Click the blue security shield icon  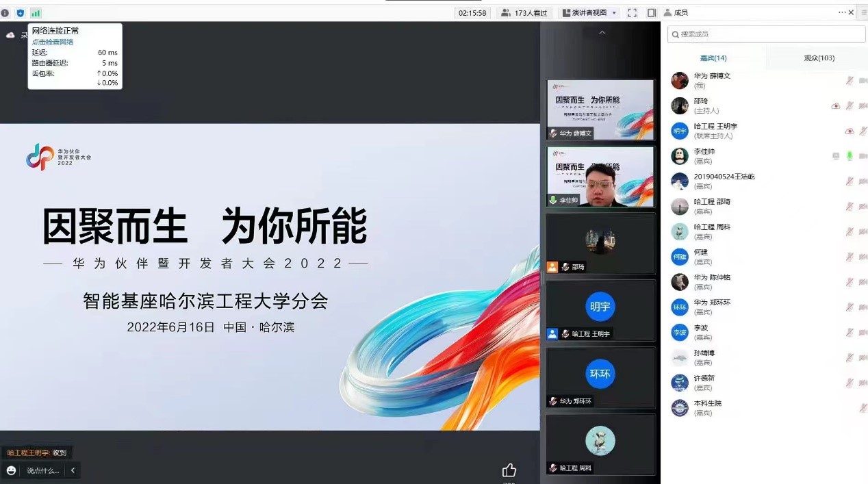tap(21, 13)
